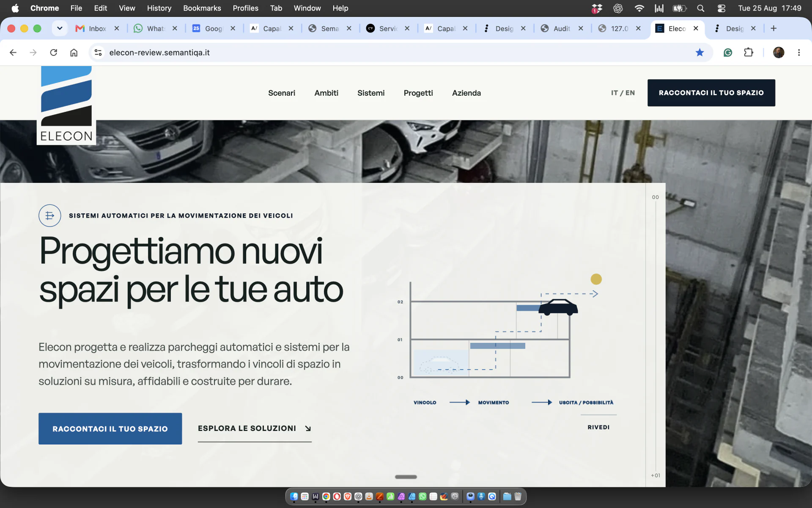
Task: Open Control Center in the menu bar
Action: tap(721, 8)
